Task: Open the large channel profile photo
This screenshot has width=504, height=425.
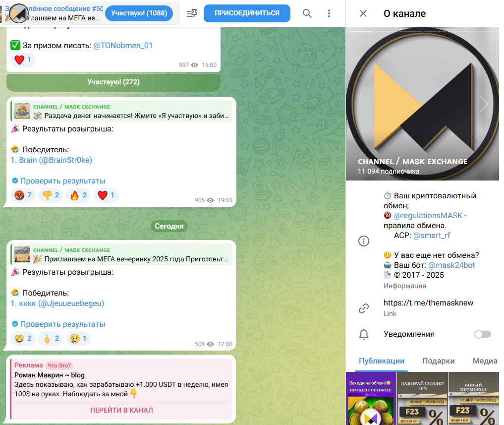Action: click(422, 104)
